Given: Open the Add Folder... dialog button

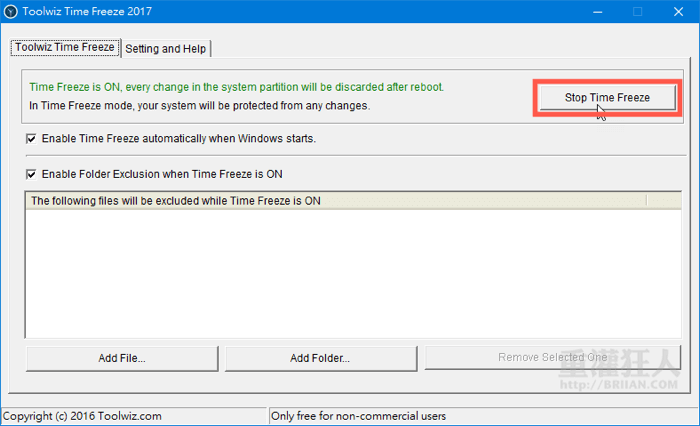Looking at the screenshot, I should [320, 358].
